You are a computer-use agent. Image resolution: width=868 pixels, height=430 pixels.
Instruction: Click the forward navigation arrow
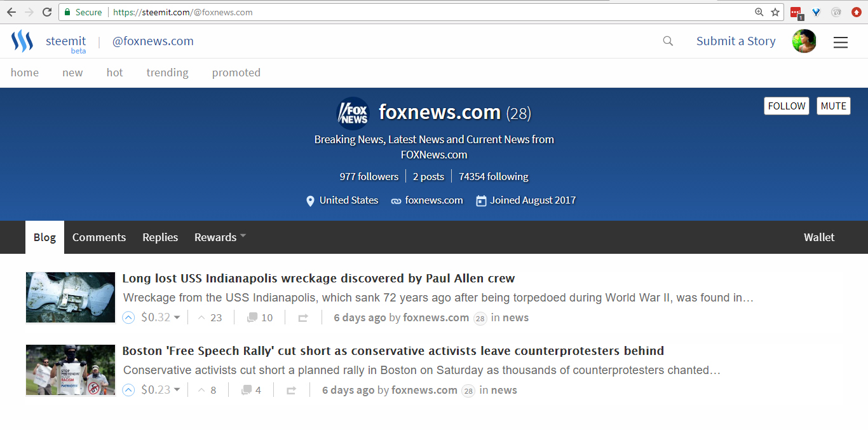click(x=29, y=12)
